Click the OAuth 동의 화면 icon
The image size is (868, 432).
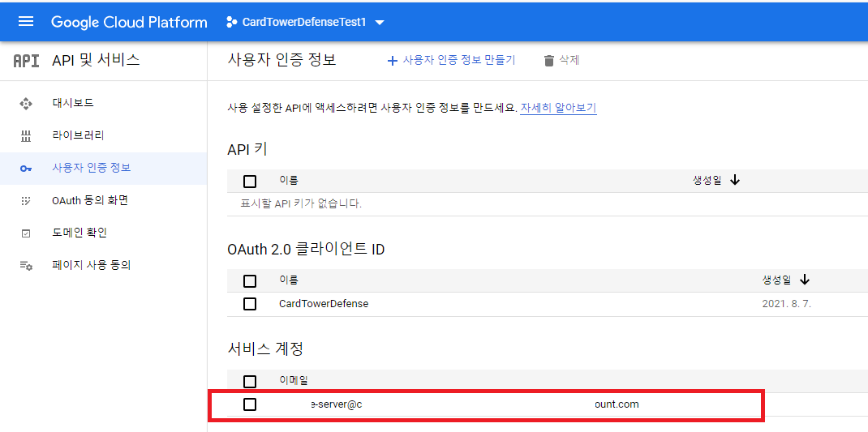(x=26, y=201)
